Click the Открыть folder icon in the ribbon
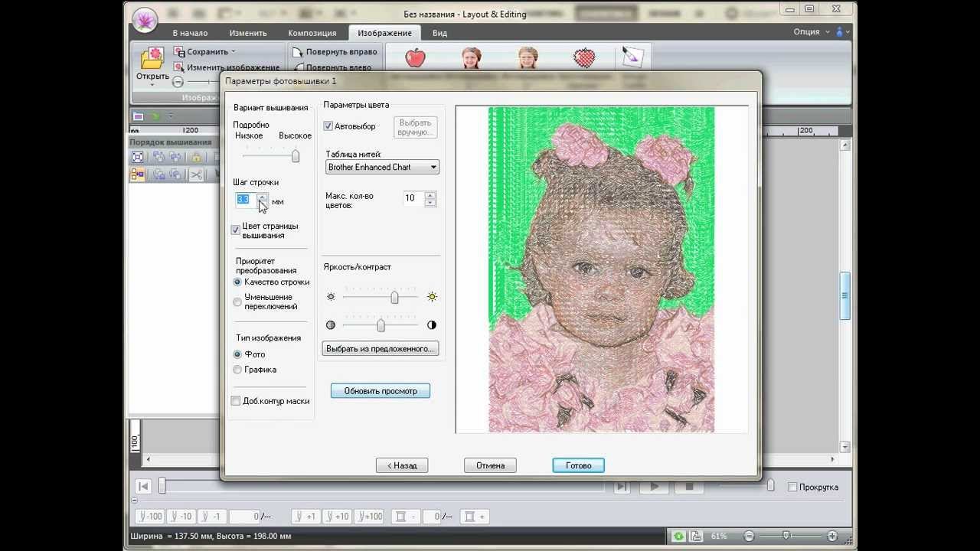 pos(152,58)
